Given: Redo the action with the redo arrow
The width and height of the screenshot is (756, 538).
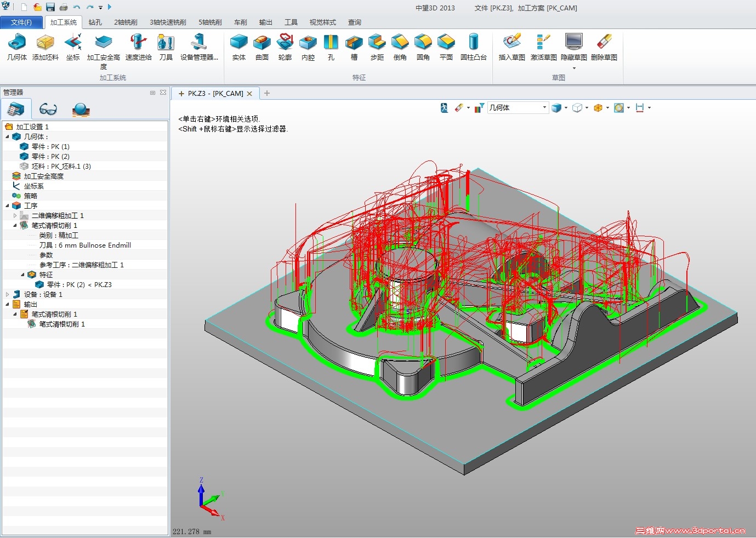Looking at the screenshot, I should tap(90, 7).
